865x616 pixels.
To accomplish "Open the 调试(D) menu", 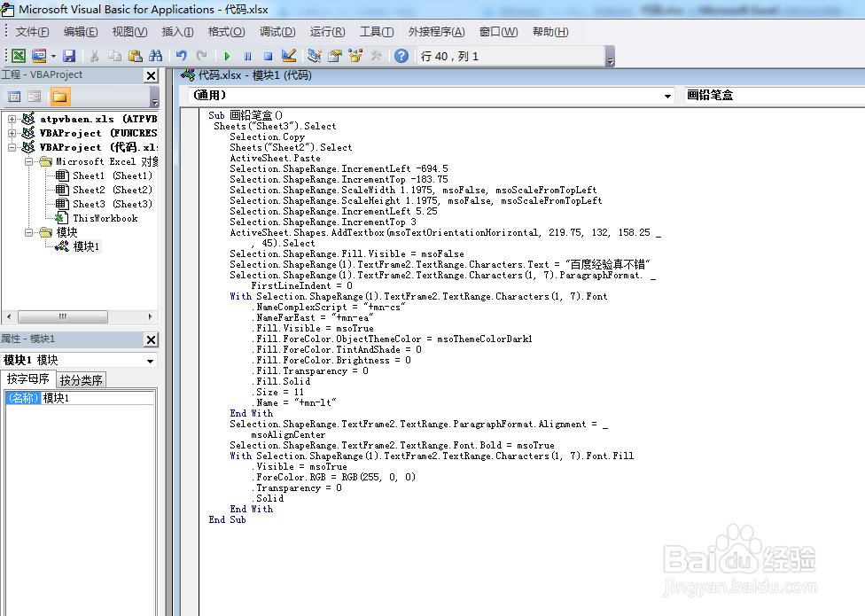I will pyautogui.click(x=277, y=32).
